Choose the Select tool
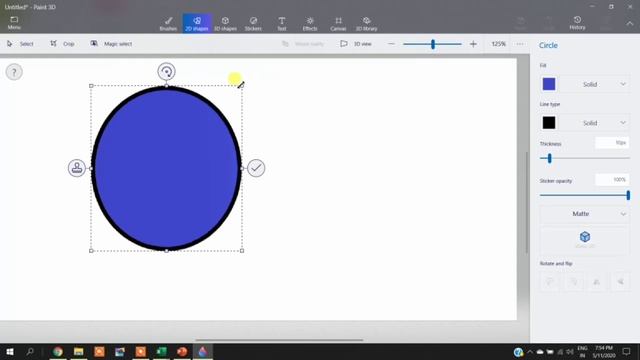This screenshot has height=360, width=640. (20, 44)
